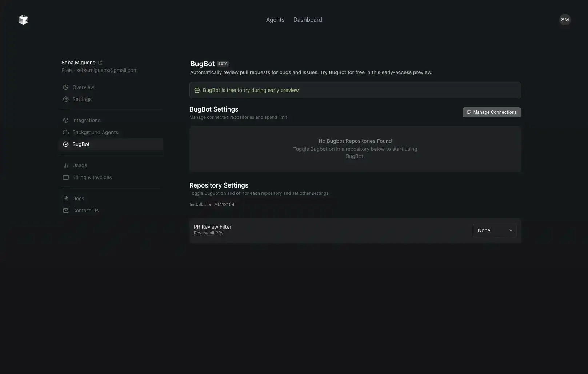Click the Overview pie chart icon
This screenshot has height=374, width=588.
click(66, 87)
